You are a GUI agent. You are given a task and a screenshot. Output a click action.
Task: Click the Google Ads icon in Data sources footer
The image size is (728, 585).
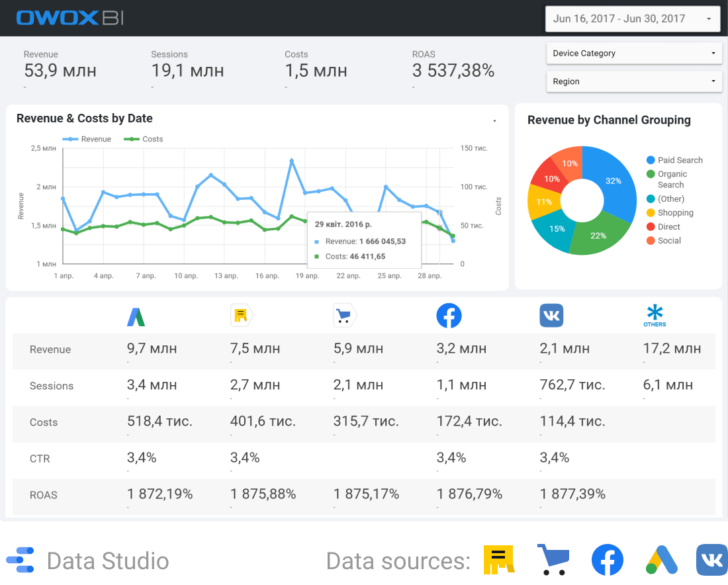click(x=662, y=561)
